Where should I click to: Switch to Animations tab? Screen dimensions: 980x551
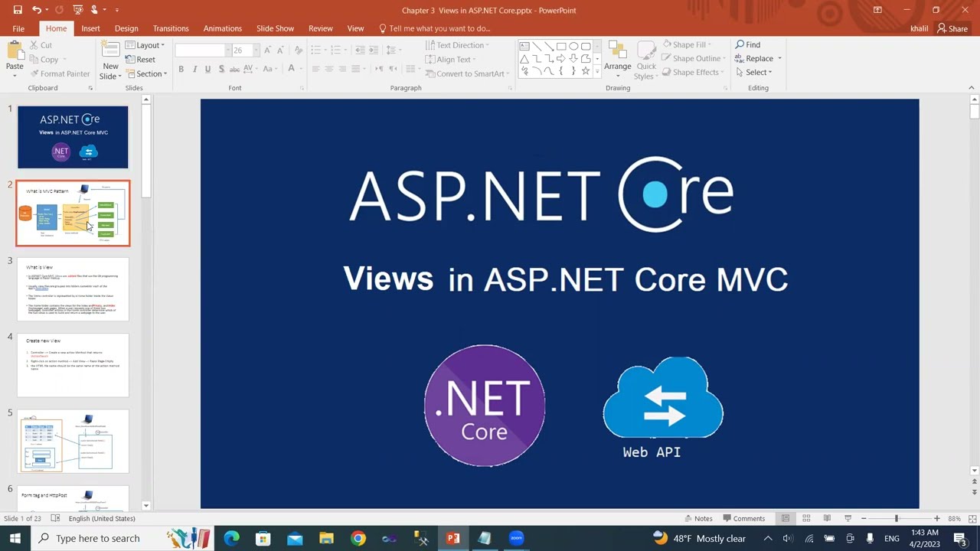coord(223,28)
